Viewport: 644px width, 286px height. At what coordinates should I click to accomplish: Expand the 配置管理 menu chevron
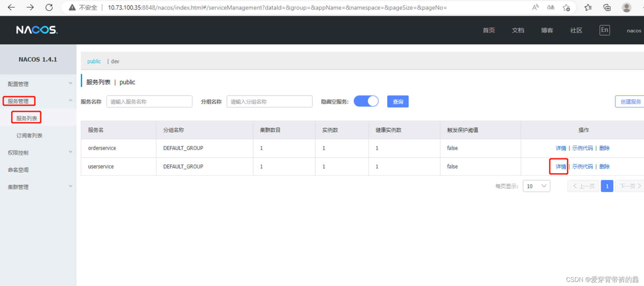coord(70,83)
